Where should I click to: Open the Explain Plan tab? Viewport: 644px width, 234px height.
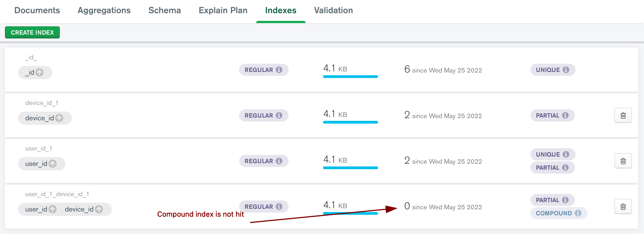coord(223,10)
